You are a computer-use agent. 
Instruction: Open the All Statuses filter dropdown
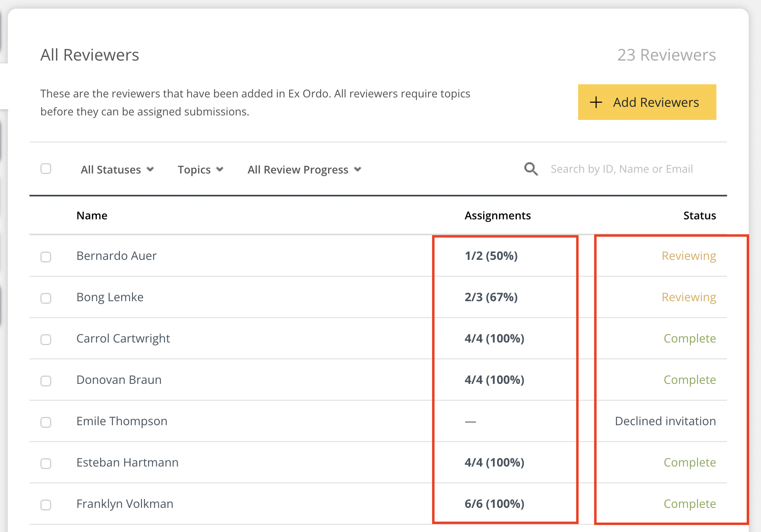117,169
